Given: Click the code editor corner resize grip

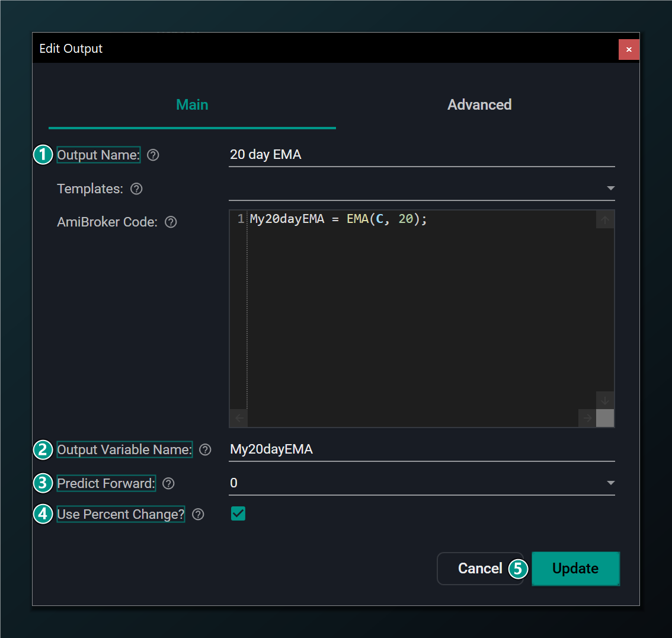Looking at the screenshot, I should click(x=604, y=418).
